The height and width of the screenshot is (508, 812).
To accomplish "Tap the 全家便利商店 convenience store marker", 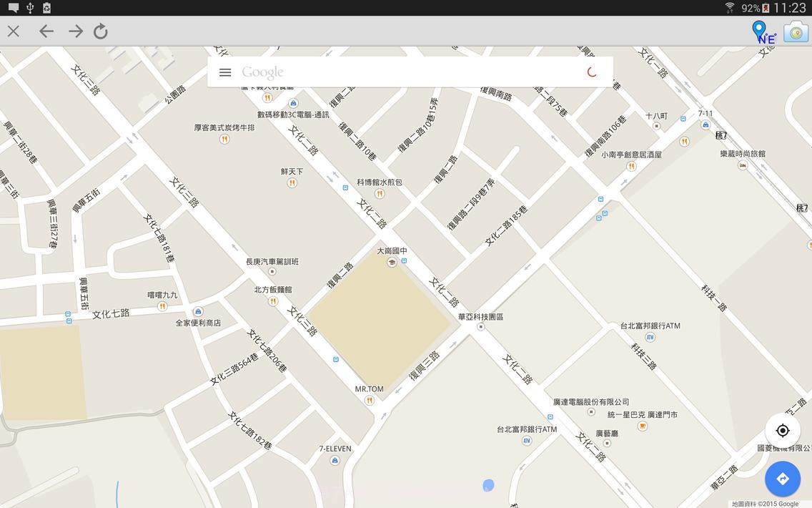I will click(198, 313).
